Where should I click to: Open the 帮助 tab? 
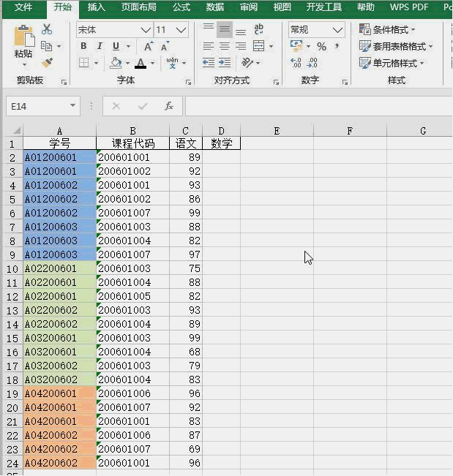[x=366, y=7]
